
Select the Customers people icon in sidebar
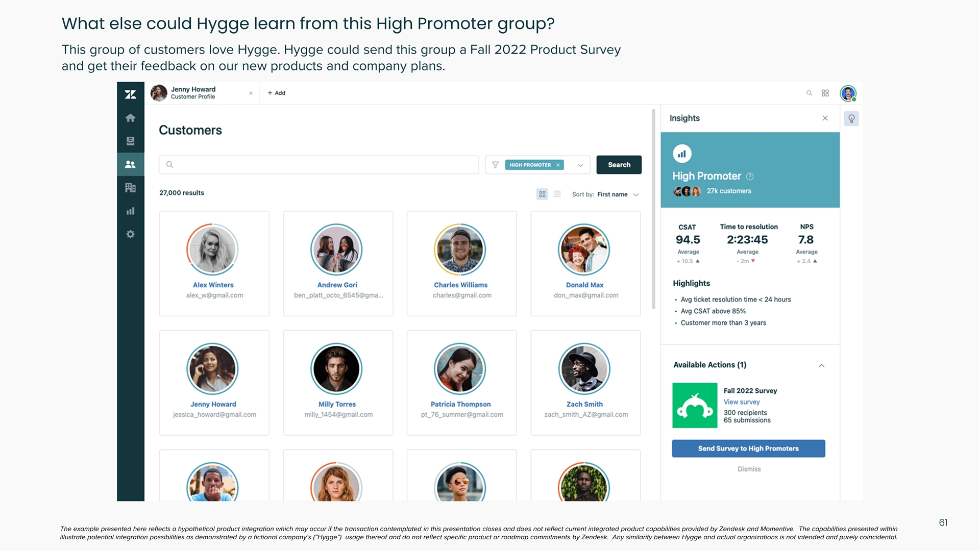[x=130, y=164]
